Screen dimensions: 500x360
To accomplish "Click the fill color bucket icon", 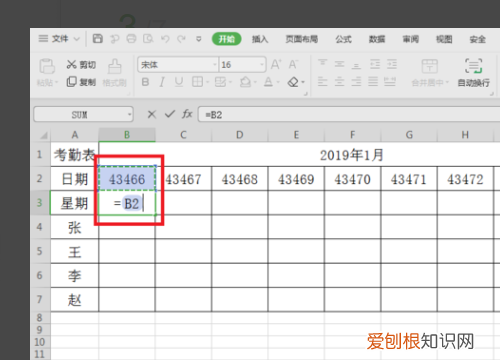I will 245,82.
